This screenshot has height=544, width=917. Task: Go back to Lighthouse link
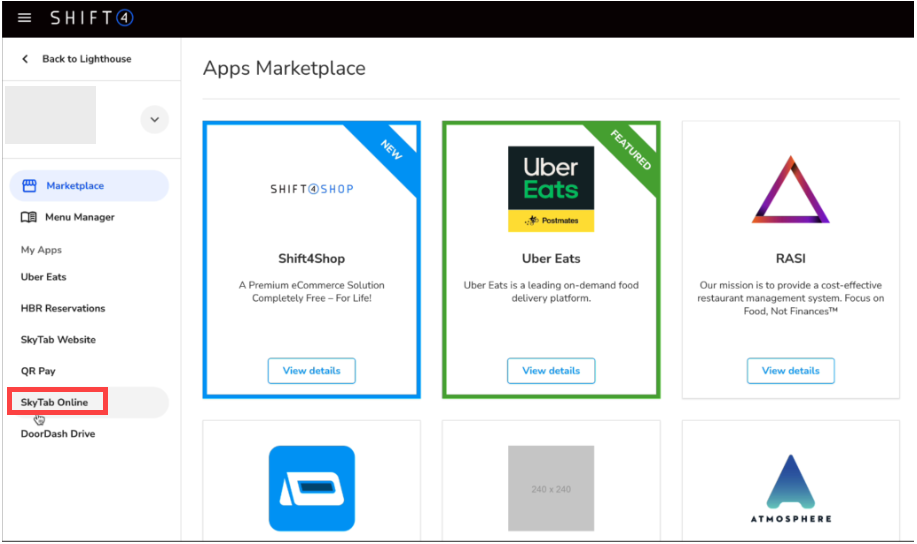coord(87,59)
